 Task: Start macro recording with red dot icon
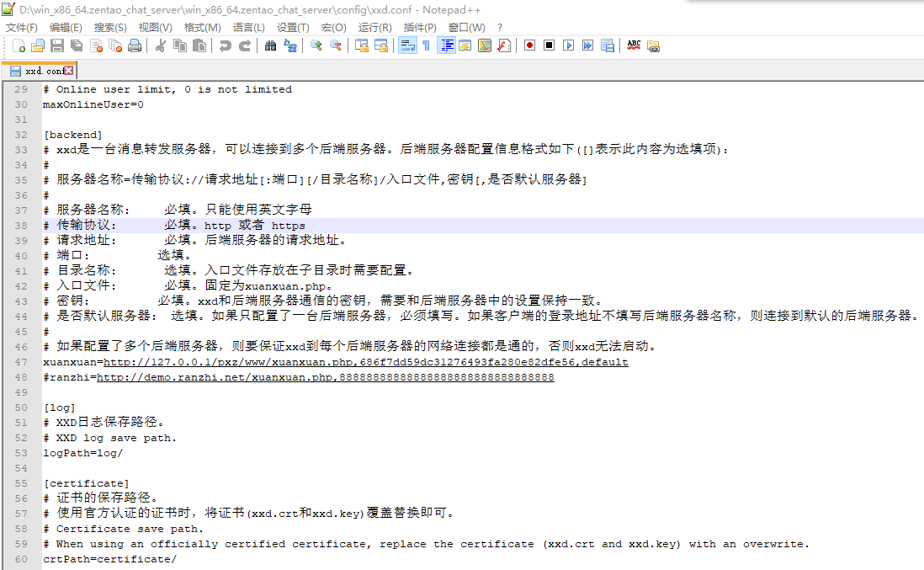[530, 45]
